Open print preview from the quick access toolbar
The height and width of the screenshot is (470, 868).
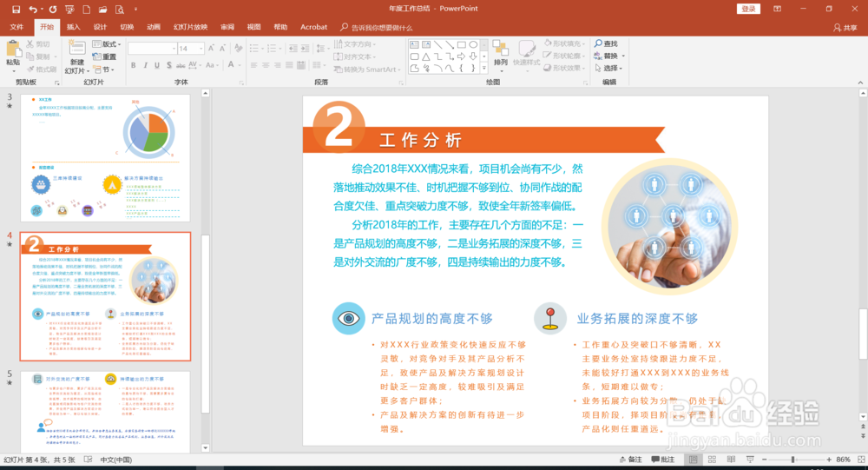[120, 9]
